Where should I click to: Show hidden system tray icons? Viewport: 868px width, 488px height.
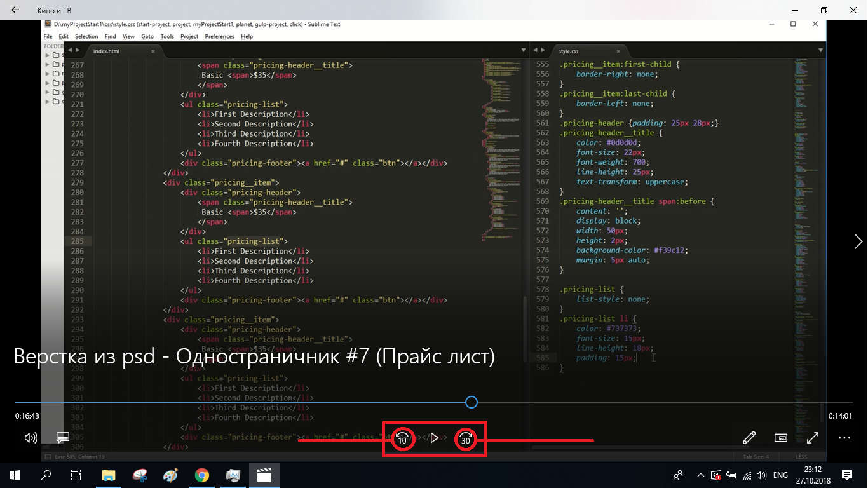pos(700,475)
